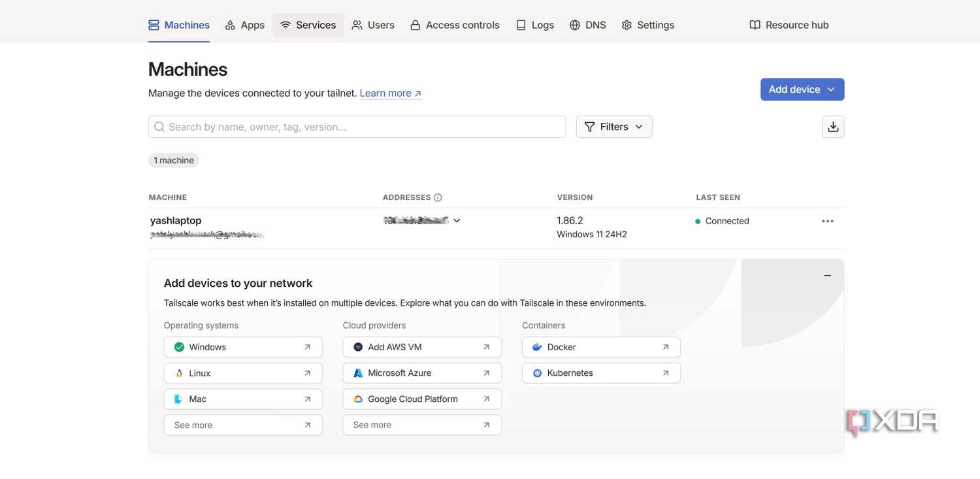Open the Settings tab
The height and width of the screenshot is (479, 980).
click(x=648, y=25)
